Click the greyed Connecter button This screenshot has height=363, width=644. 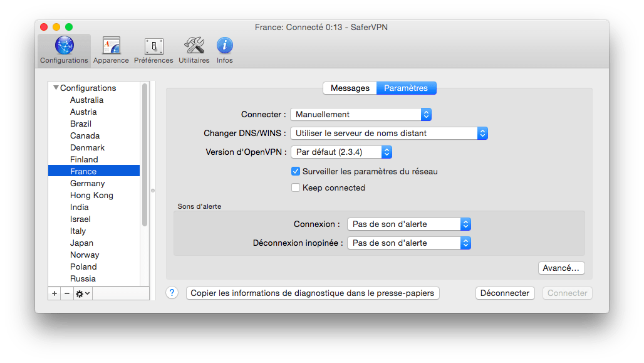tap(567, 293)
